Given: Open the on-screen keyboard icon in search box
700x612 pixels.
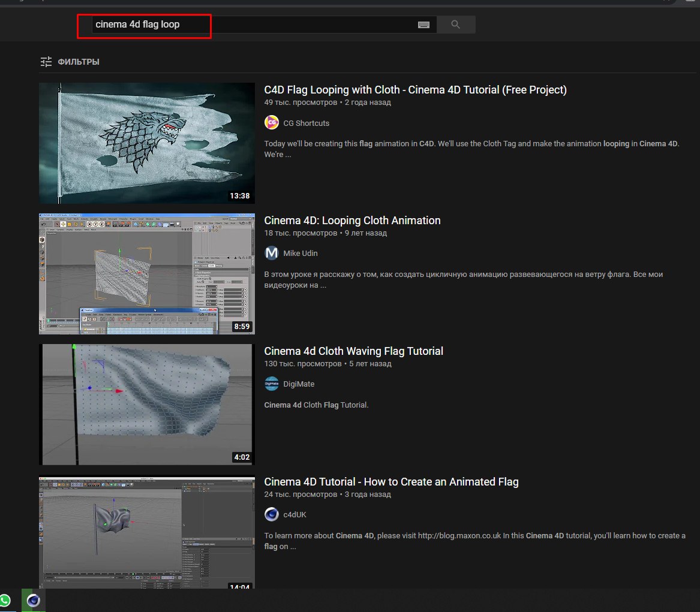Looking at the screenshot, I should click(423, 25).
